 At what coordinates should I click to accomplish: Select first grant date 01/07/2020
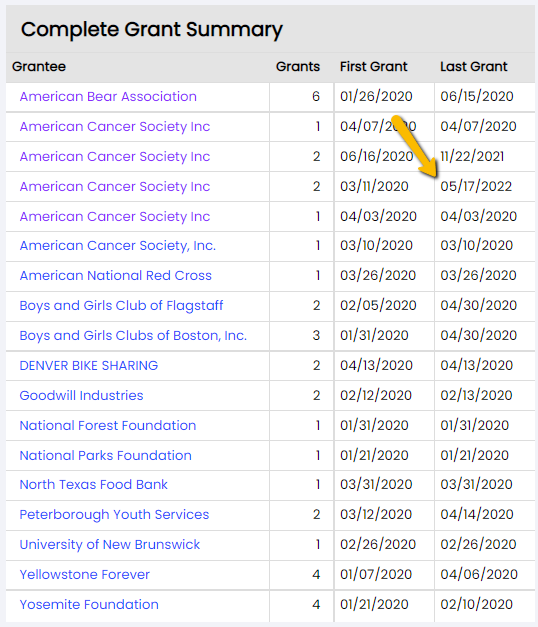coord(376,575)
